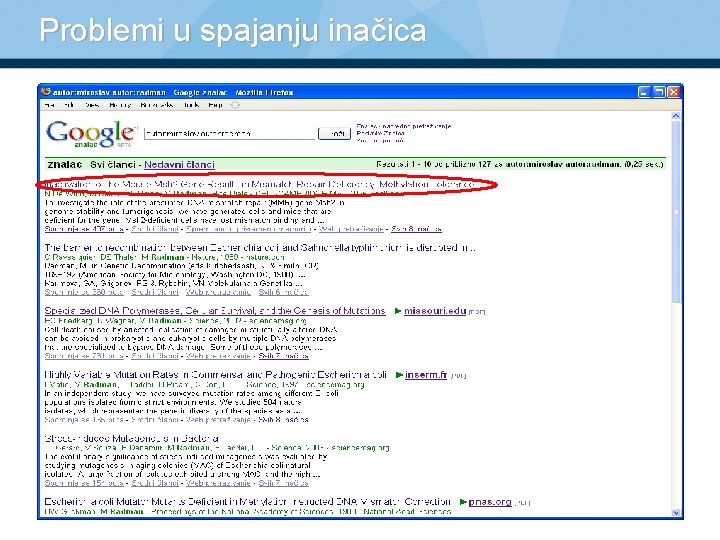Screen dimensions: 720x540
Task: Click the search input field
Action: pos(230,134)
